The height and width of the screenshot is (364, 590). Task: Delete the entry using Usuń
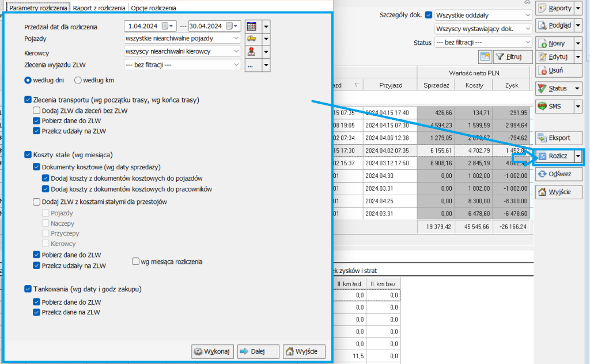tap(553, 70)
